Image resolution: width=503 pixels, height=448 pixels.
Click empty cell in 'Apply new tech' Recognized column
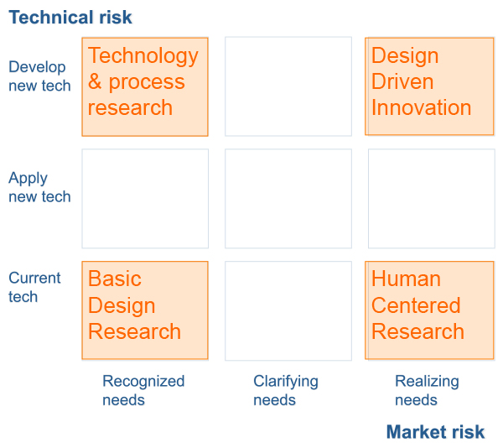coord(145,199)
